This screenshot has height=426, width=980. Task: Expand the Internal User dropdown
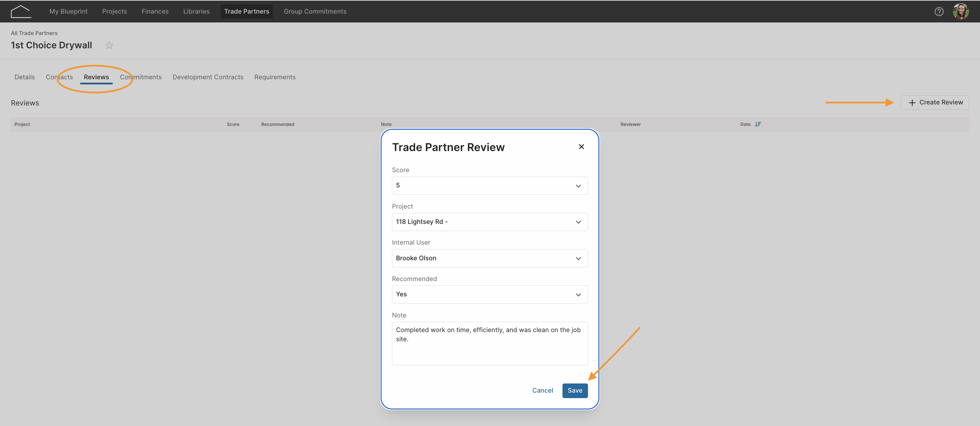[490, 258]
